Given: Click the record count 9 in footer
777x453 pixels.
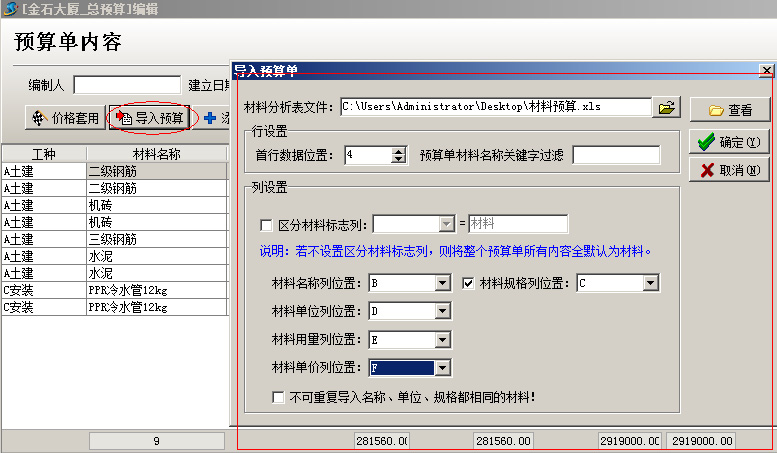Looking at the screenshot, I should click(157, 441).
